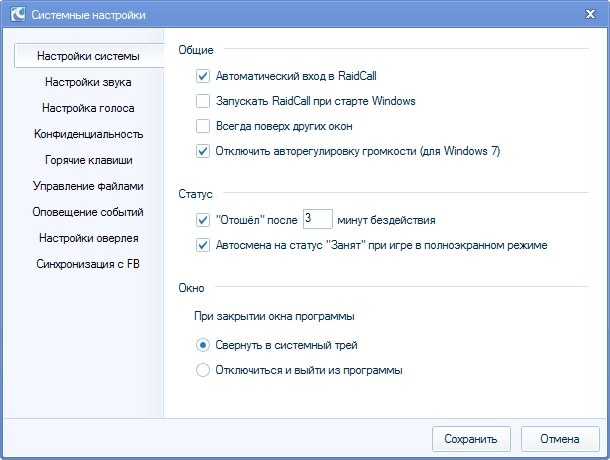Click the Сохранить button
The height and width of the screenshot is (460, 610).
[x=471, y=439]
